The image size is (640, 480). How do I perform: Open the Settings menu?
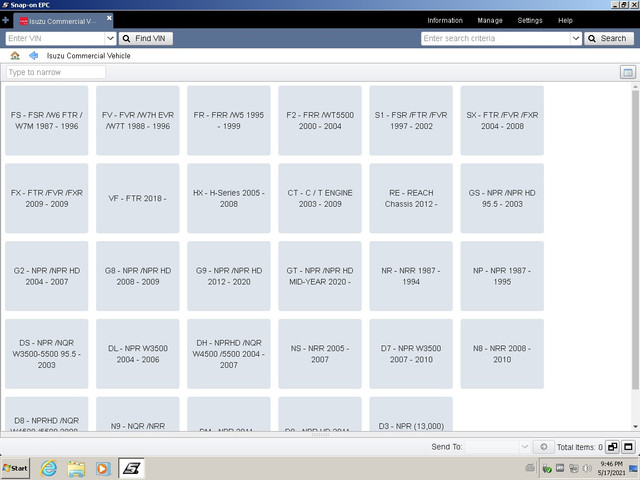530,20
